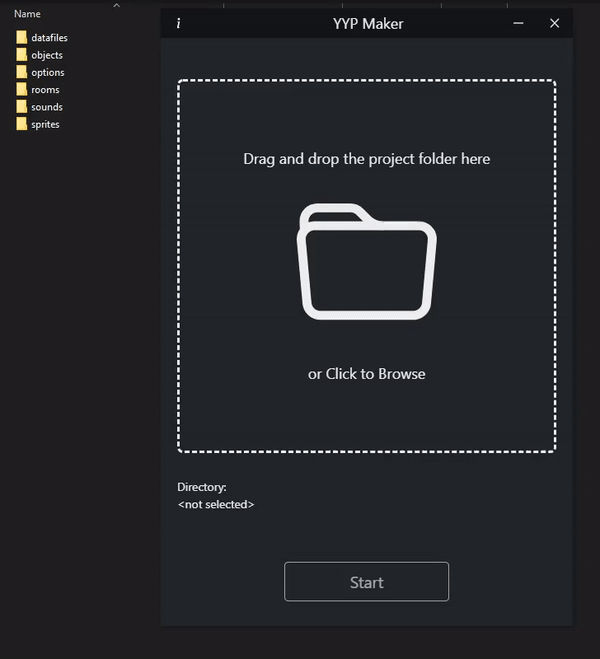Select the datafiles folder icon
The height and width of the screenshot is (659, 600).
click(21, 37)
